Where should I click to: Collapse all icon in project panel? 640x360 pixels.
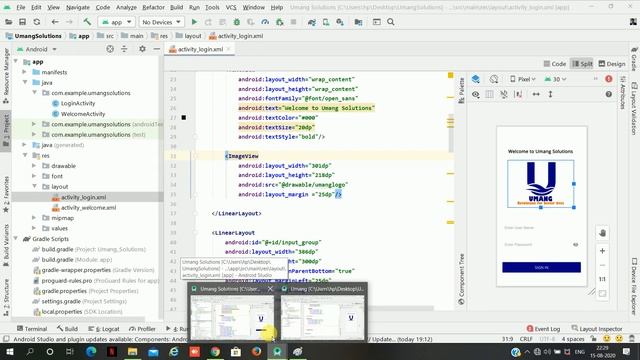124,49
